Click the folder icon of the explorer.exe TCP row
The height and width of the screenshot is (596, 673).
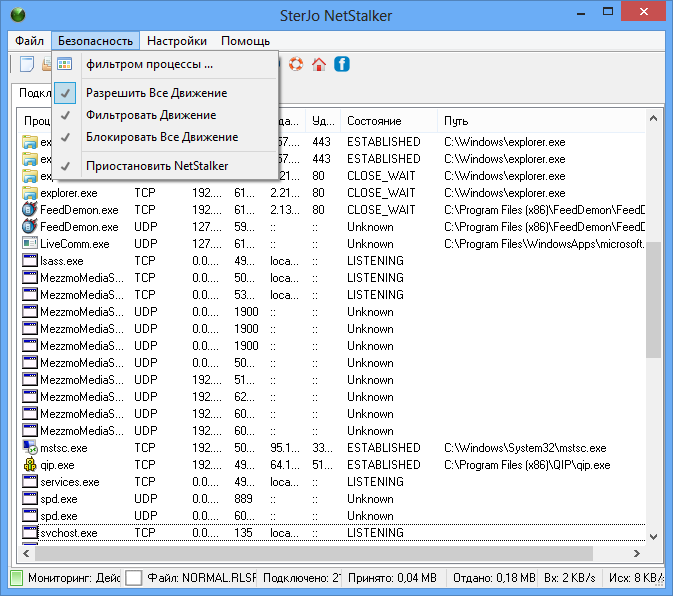click(30, 193)
